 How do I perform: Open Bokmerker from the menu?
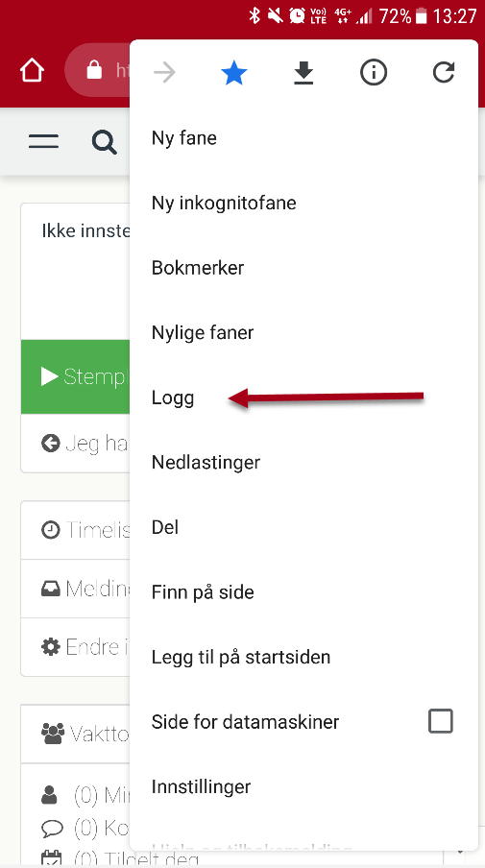(303, 268)
